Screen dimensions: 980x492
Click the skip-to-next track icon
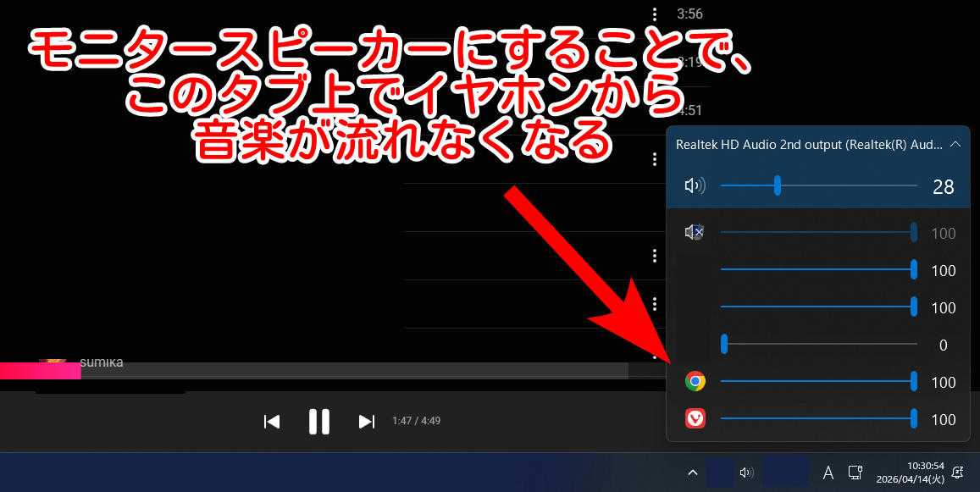tap(365, 421)
